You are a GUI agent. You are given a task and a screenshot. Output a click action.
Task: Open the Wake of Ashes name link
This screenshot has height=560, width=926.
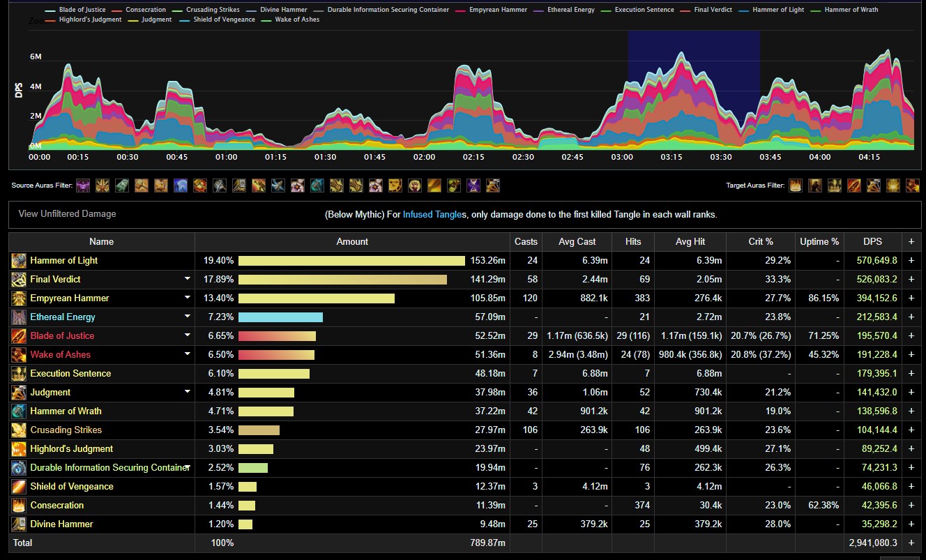tap(60, 354)
